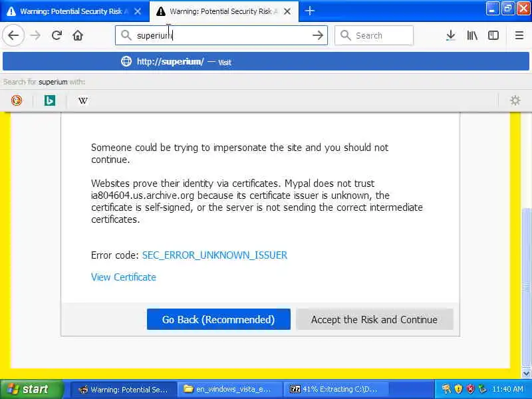532x399 pixels.
Task: Search with DuckDuckGo one-off engine
Action: [x=16, y=100]
